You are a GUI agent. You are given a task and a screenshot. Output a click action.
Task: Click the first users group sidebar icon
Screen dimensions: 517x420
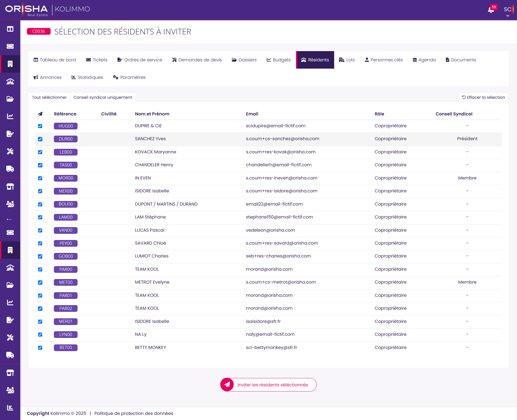click(x=10, y=204)
